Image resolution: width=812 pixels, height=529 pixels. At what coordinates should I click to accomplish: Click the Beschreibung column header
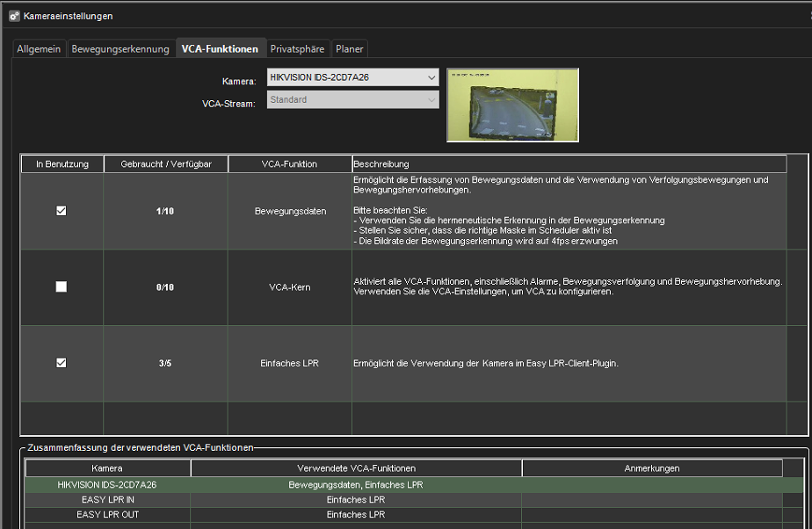click(x=568, y=164)
